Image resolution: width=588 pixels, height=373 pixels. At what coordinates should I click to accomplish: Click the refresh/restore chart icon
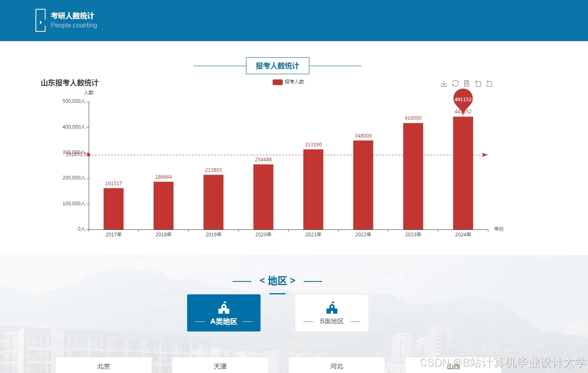tap(455, 83)
